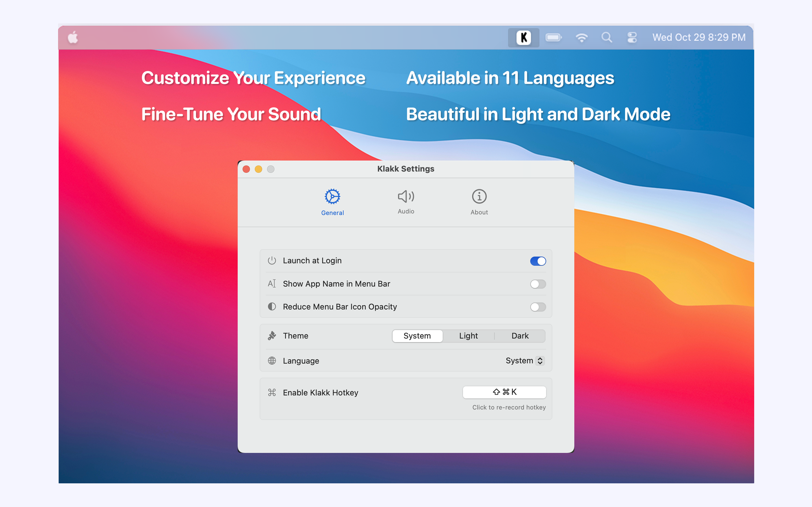The image size is (812, 507).
Task: Turn on Reduce Menu Bar Icon Opacity
Action: click(x=538, y=307)
